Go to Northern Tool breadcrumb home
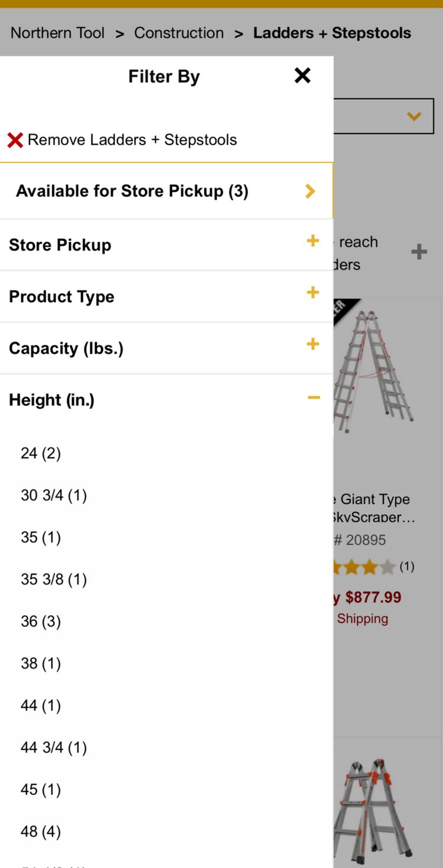The width and height of the screenshot is (443, 868). coord(58,33)
